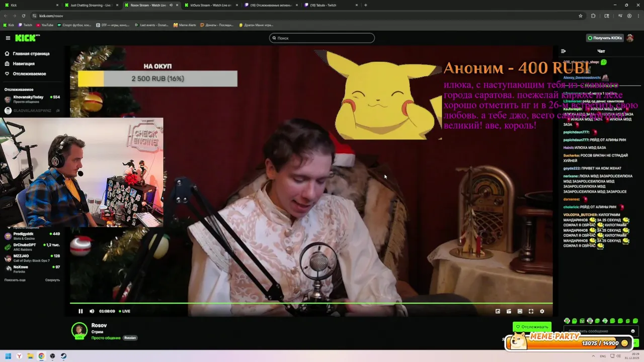Viewport: 644px width, 362px height.
Task: Open taskbar volume control
Action: point(618,356)
